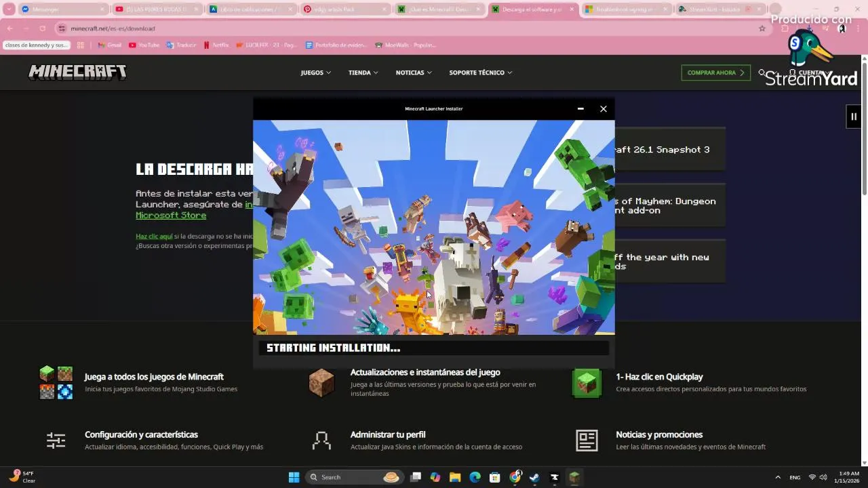Viewport: 868px width, 488px height.
Task: Switch to the ¿Qué es Minecraft? tab
Action: 439,9
